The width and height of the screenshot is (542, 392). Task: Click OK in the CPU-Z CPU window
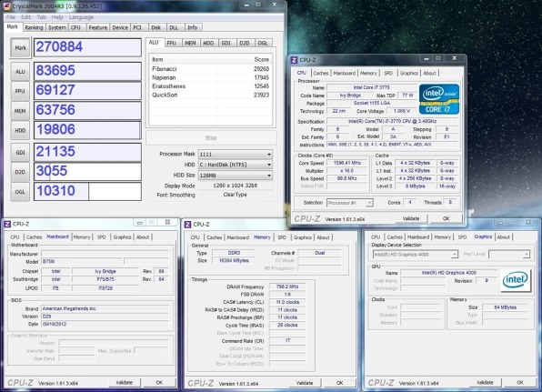(x=447, y=218)
